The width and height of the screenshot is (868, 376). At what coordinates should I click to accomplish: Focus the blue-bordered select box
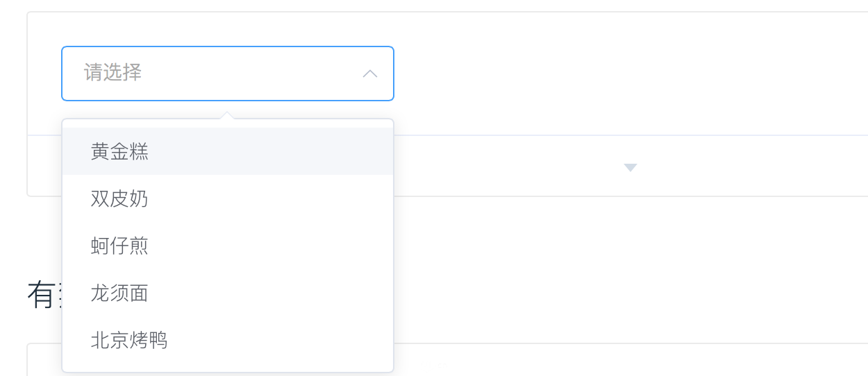coord(228,74)
